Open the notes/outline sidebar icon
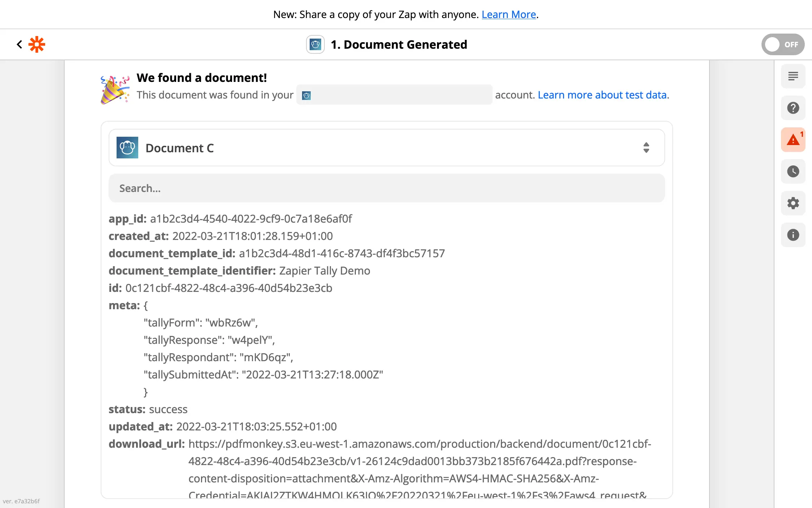The height and width of the screenshot is (508, 812). pos(793,76)
